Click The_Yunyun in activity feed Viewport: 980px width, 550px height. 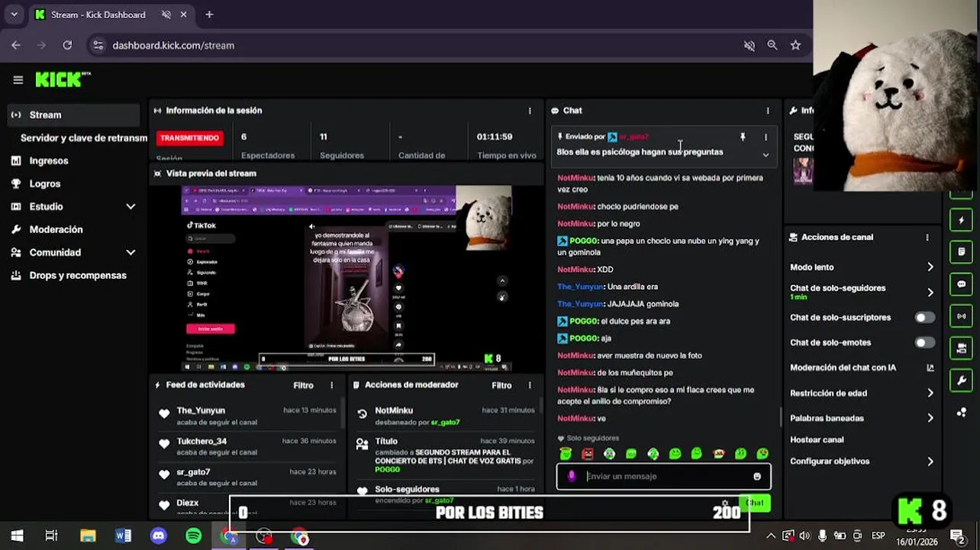(201, 410)
